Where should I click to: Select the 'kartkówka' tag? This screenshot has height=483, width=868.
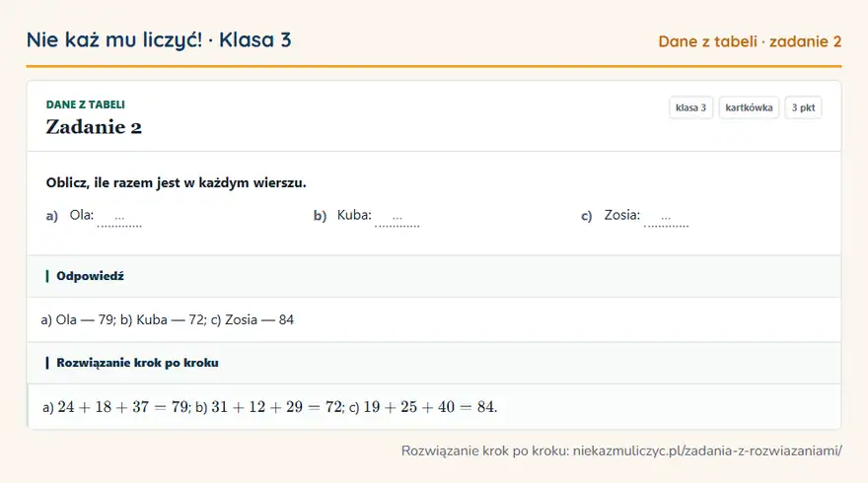749,107
